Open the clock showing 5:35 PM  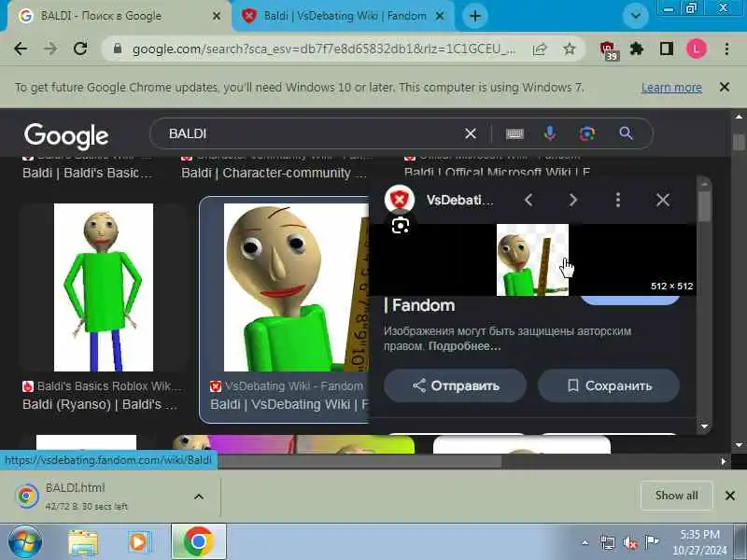coord(699,542)
